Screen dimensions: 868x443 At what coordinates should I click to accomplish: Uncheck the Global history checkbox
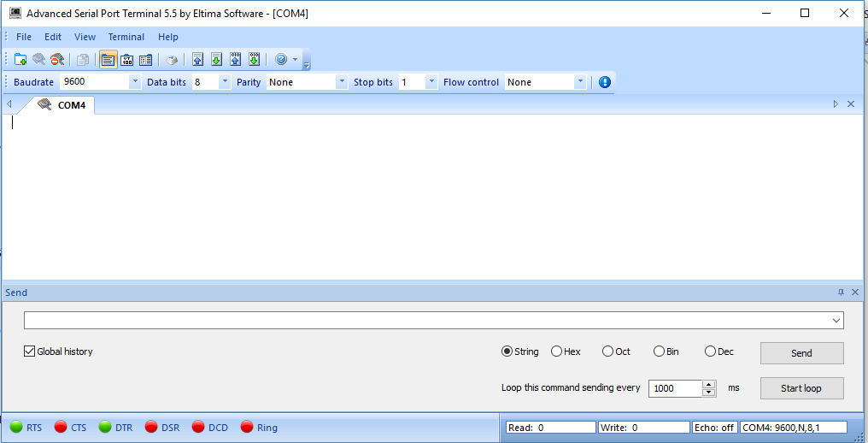coord(30,351)
